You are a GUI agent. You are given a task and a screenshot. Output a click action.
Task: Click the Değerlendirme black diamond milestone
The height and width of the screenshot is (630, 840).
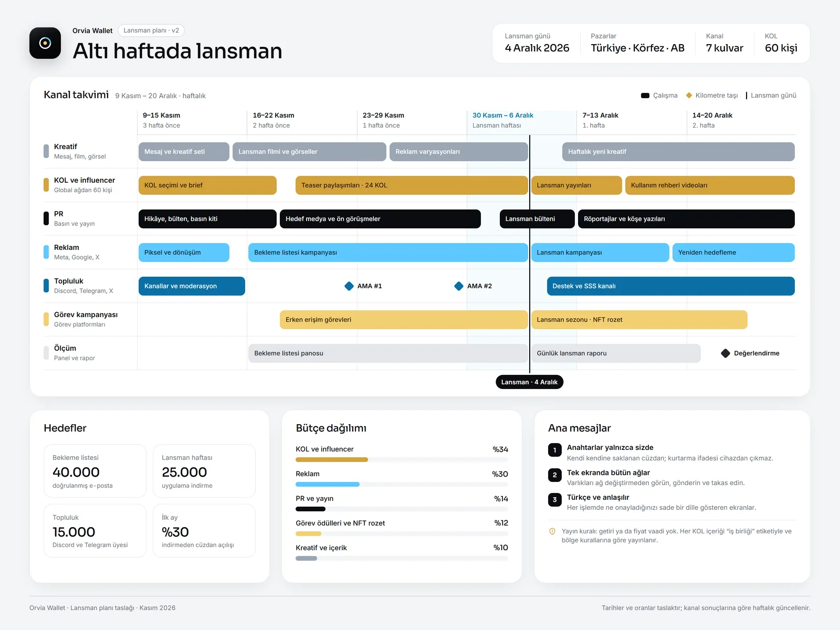click(726, 353)
